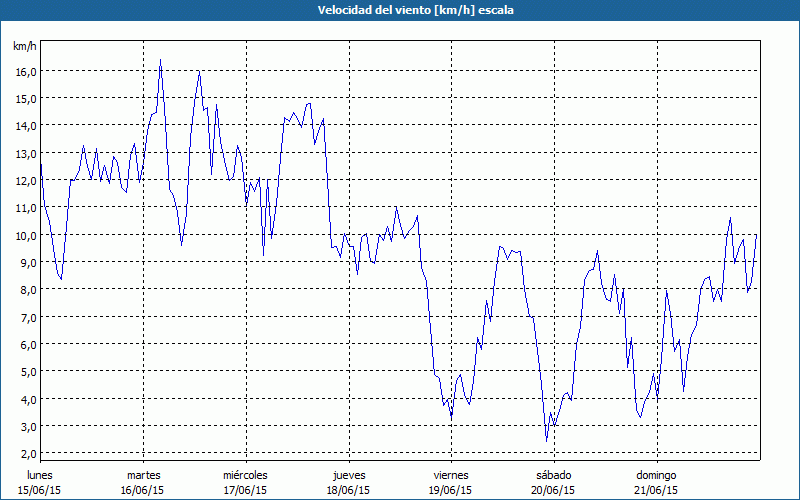This screenshot has width=800, height=500.
Task: Select the 21/06/15 date label
Action: [x=656, y=490]
